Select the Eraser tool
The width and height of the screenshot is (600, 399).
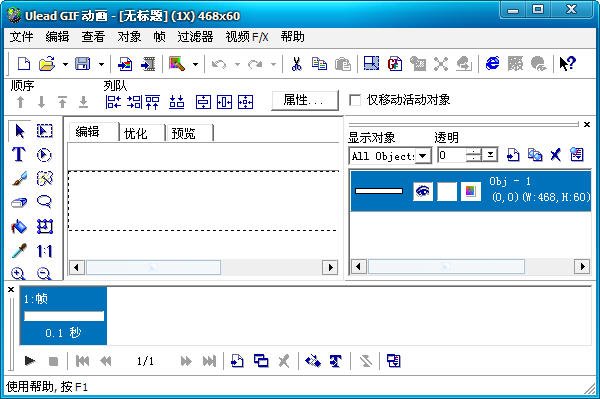(x=19, y=202)
